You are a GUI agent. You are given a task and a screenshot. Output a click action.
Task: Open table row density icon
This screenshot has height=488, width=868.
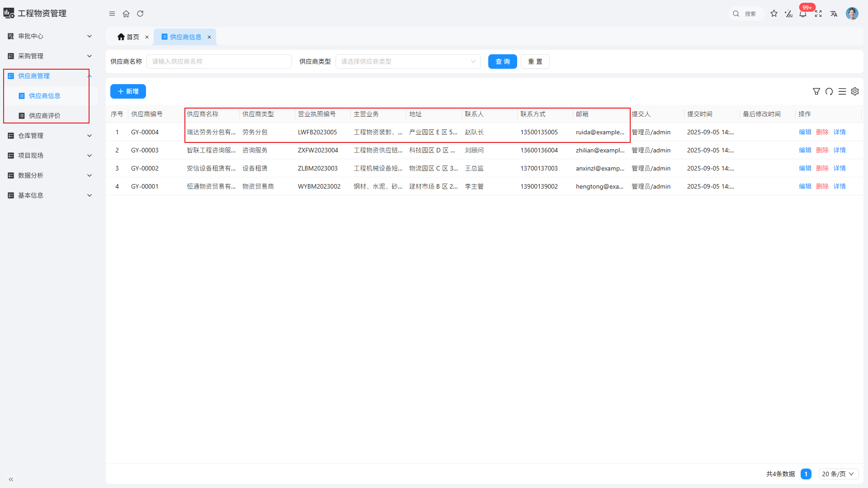[x=842, y=91]
